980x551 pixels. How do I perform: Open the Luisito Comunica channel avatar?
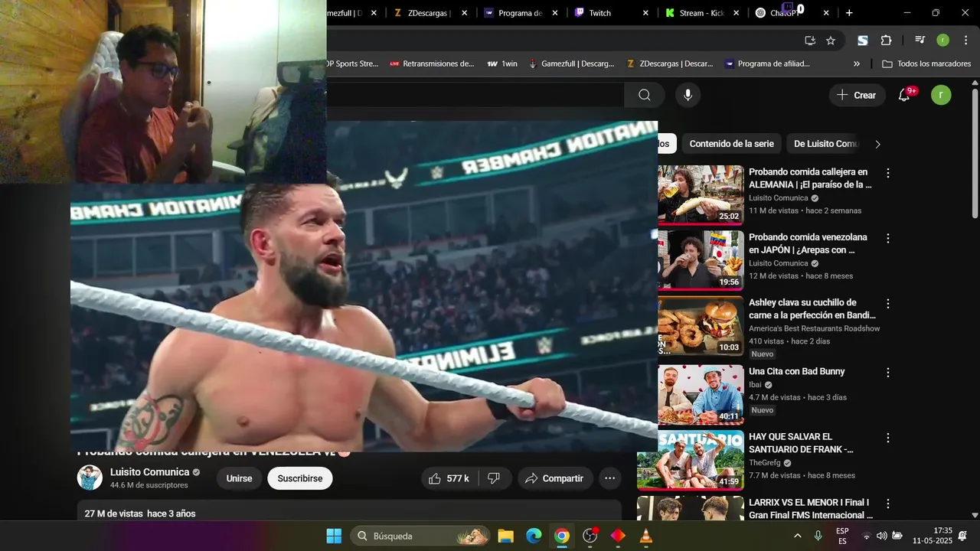[90, 478]
